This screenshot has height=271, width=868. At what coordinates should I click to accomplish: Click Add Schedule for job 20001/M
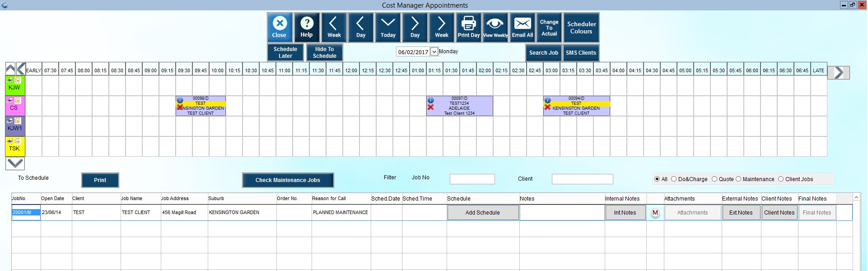tap(483, 213)
